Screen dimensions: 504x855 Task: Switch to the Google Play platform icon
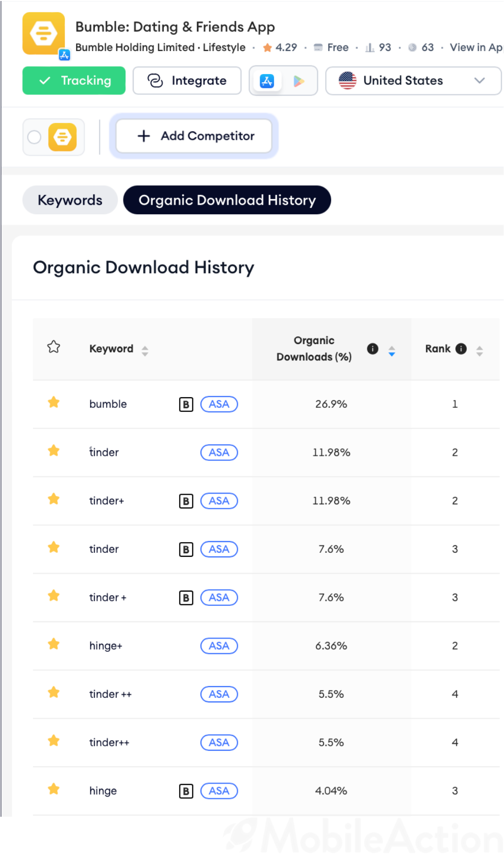(x=299, y=81)
